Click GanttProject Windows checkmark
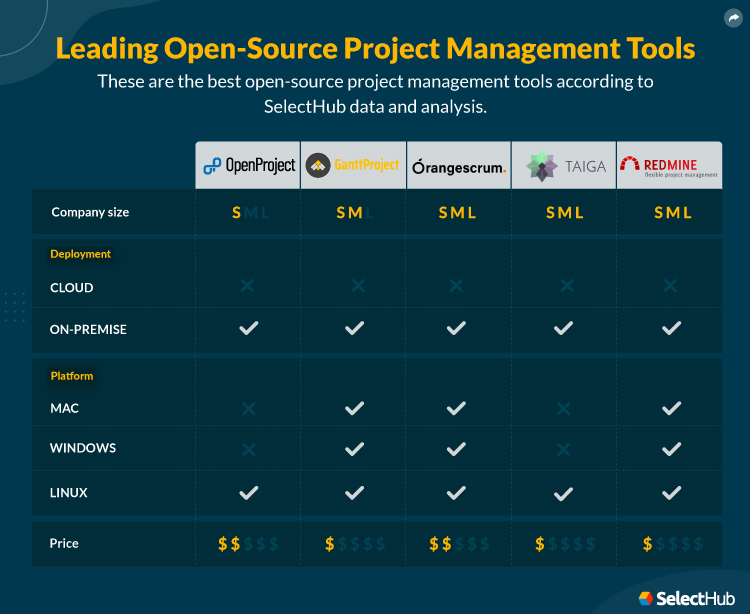Image resolution: width=750 pixels, height=614 pixels. pyautogui.click(x=354, y=449)
